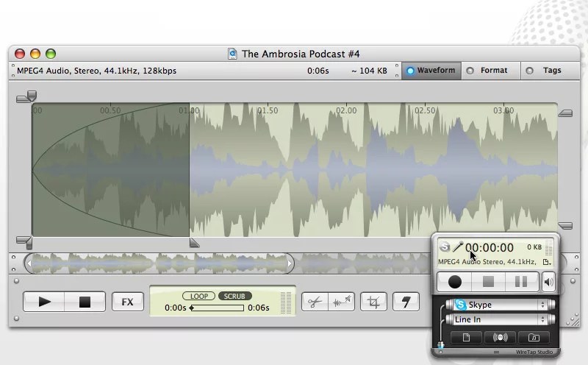Toggle the recorder speaker monitor button

pyautogui.click(x=548, y=281)
